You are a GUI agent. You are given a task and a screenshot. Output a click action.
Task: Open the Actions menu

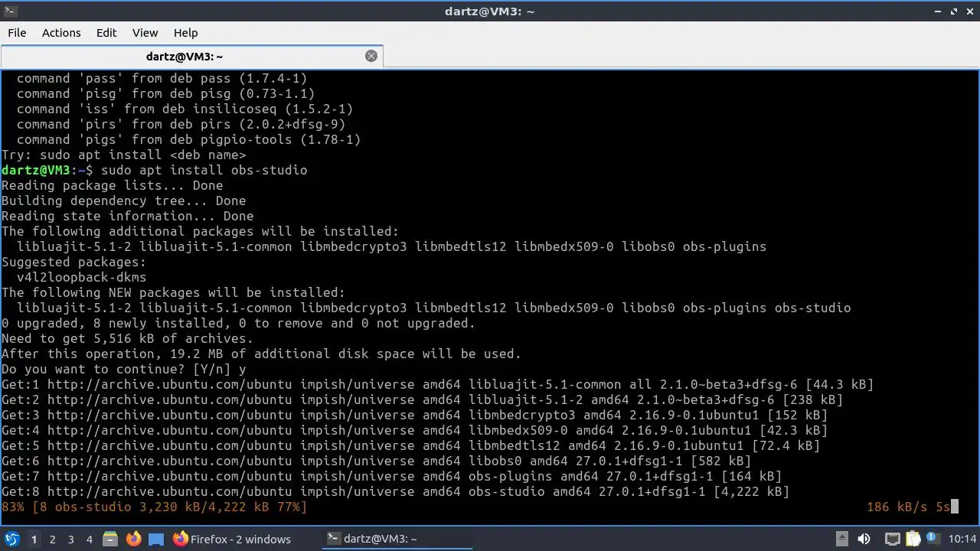(x=61, y=33)
